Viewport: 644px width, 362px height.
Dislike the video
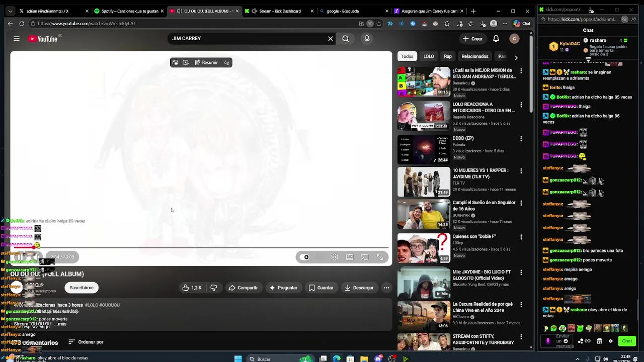tap(214, 288)
